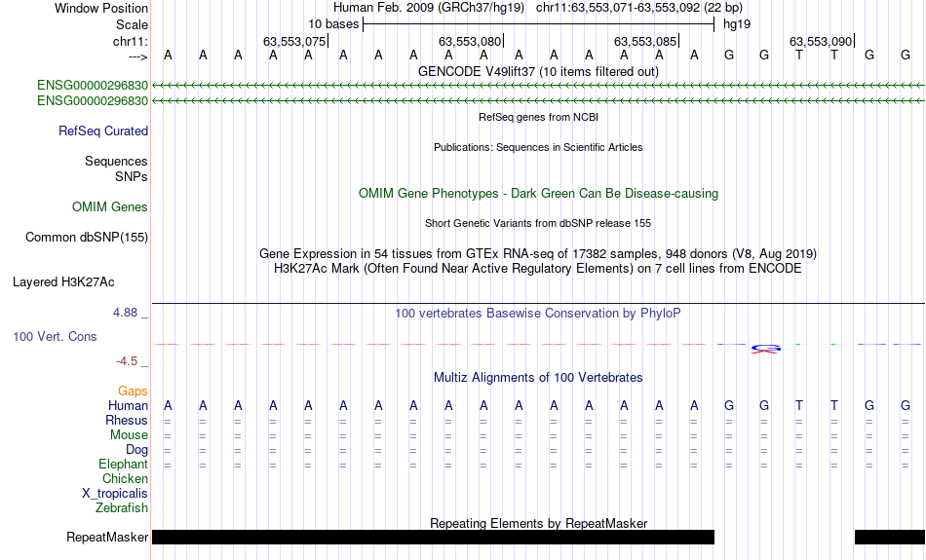
Task: Click the second ENSG00000296830 intron arrow line
Action: click(x=538, y=101)
